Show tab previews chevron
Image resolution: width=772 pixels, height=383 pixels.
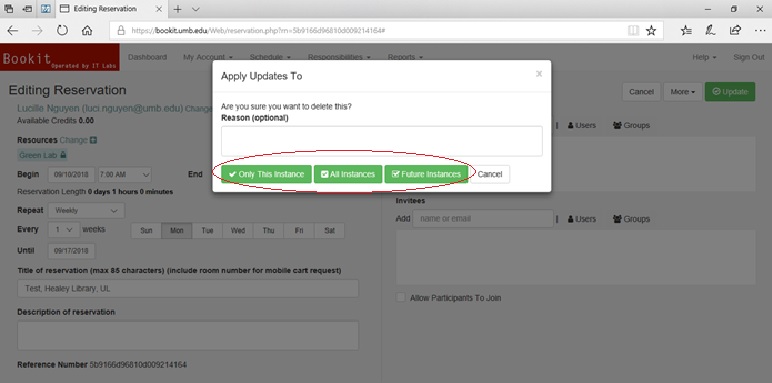(x=195, y=9)
